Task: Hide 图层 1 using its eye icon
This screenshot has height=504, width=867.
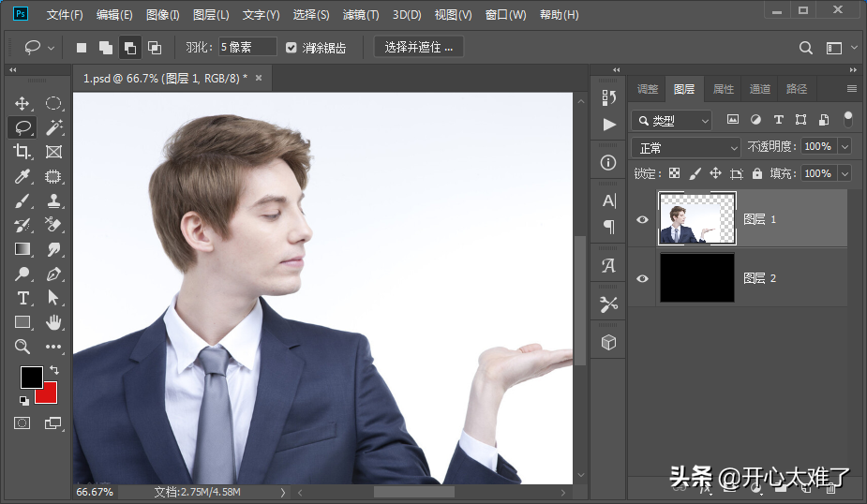Action: tap(642, 219)
